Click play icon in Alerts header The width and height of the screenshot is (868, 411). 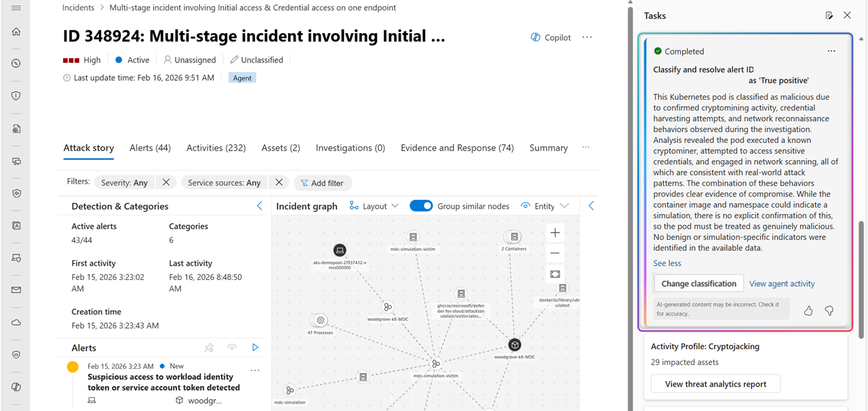pyautogui.click(x=256, y=347)
